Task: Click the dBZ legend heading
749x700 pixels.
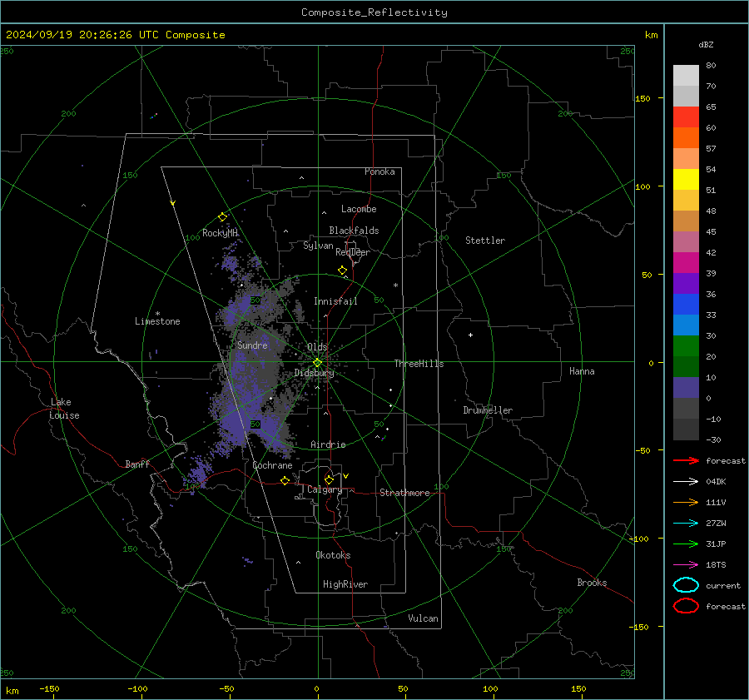Action: click(x=706, y=44)
